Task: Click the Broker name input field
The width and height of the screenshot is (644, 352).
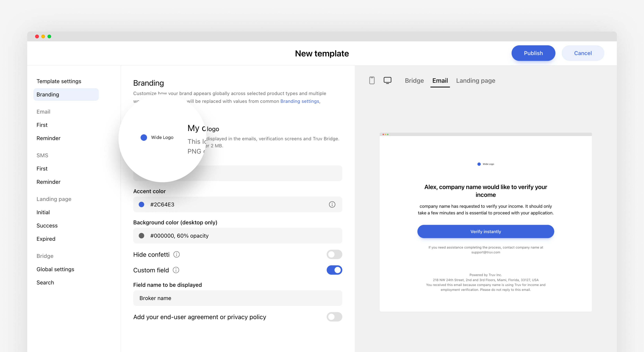Action: 238,298
